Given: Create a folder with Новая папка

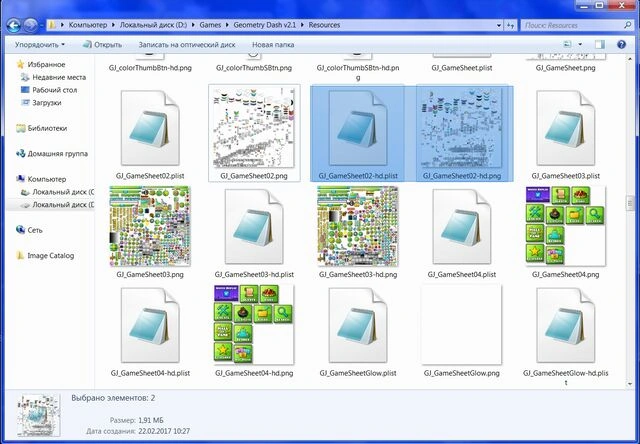Looking at the screenshot, I should tap(273, 44).
